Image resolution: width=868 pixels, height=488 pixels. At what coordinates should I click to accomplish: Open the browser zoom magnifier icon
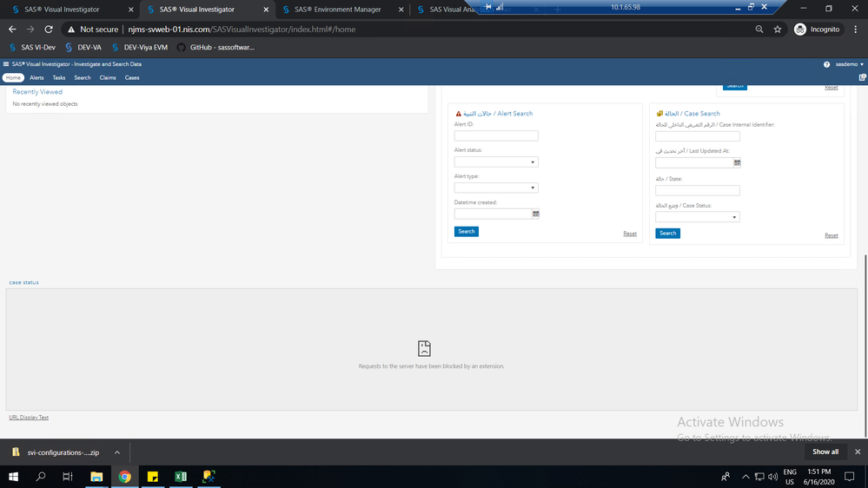pos(759,30)
